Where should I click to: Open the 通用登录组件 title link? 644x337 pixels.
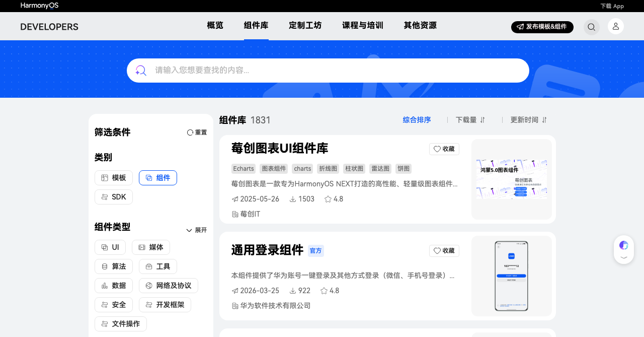coord(267,250)
